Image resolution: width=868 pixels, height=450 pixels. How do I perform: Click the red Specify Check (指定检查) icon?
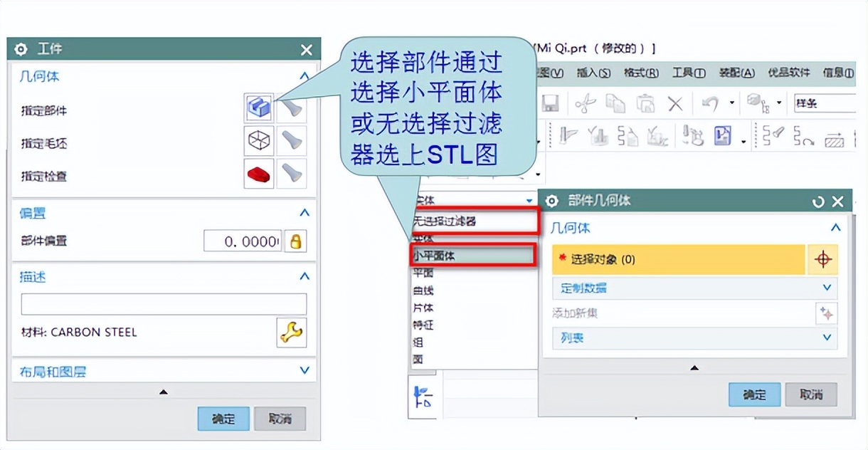[x=258, y=173]
